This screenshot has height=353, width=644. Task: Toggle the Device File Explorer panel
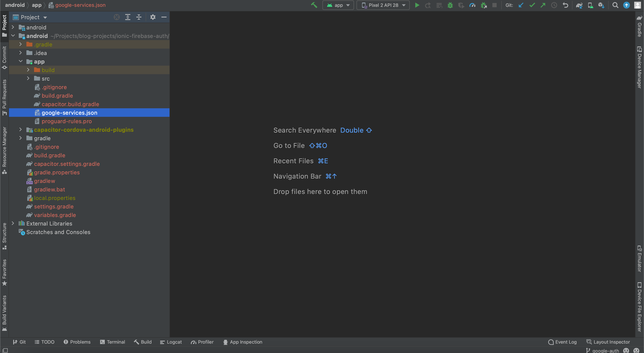click(x=639, y=307)
